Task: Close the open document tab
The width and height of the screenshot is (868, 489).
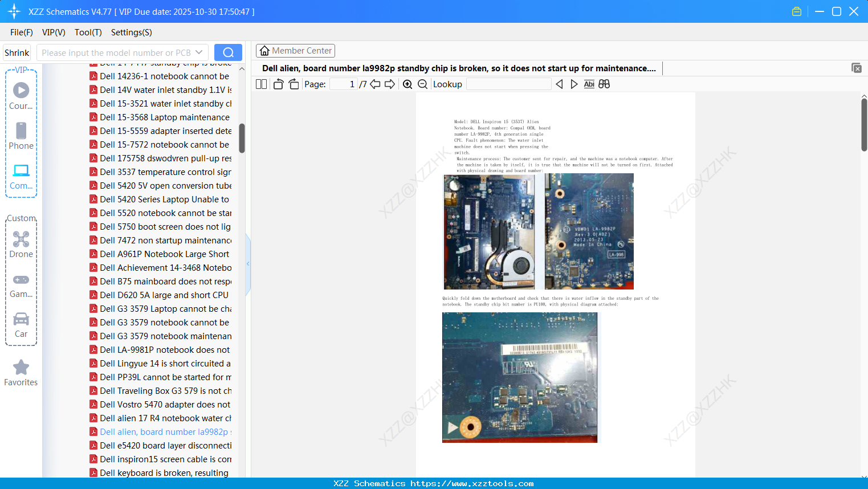Action: coord(857,68)
